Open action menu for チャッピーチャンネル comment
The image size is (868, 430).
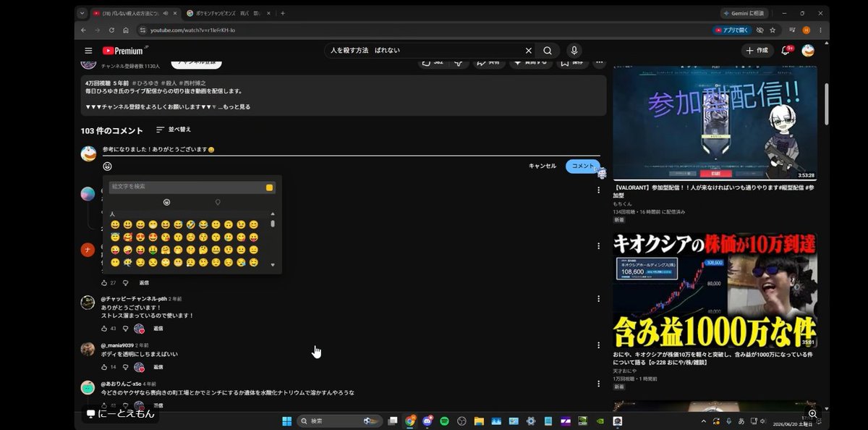coord(598,299)
